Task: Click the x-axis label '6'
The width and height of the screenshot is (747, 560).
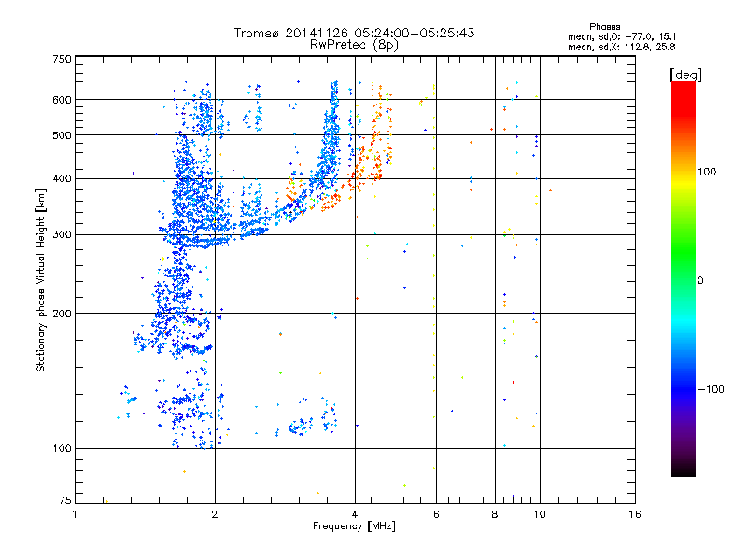Action: click(436, 514)
